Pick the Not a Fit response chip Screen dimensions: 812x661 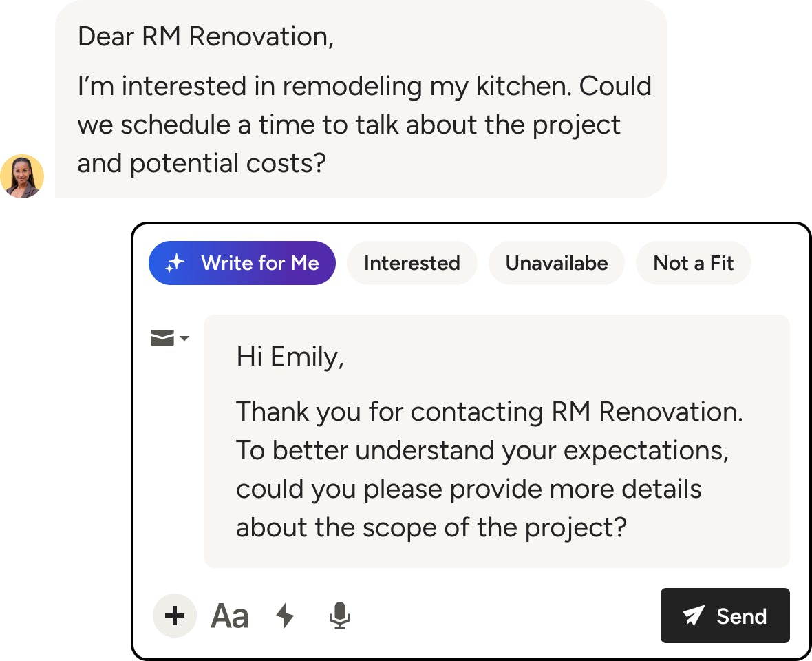tap(693, 263)
